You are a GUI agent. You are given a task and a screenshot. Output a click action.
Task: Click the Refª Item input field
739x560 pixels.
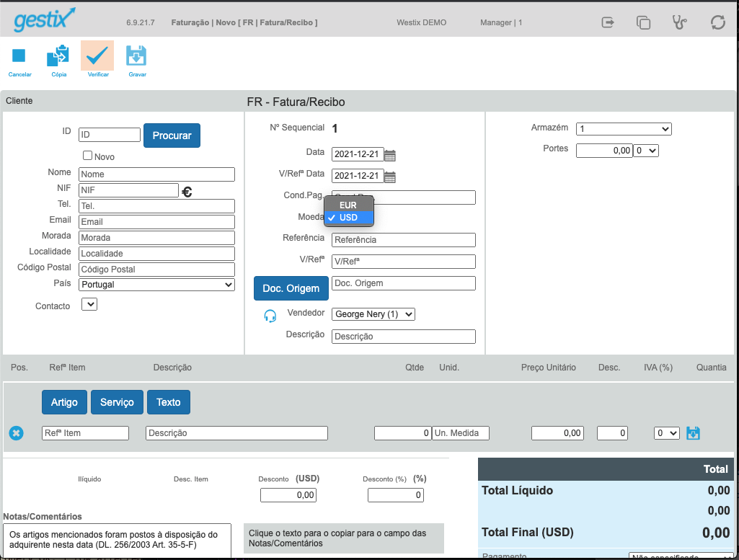click(85, 433)
